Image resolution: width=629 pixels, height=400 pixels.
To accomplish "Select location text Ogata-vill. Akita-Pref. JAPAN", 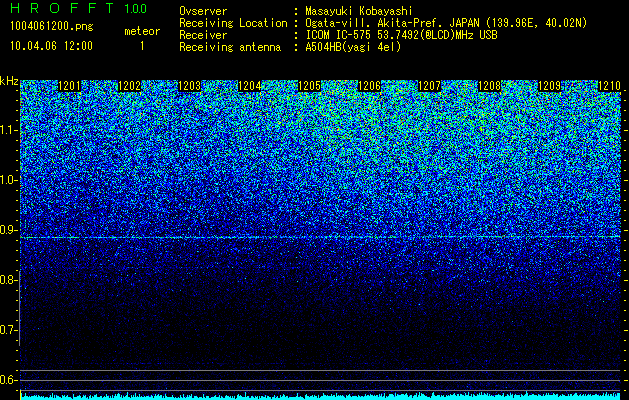I will click(x=392, y=23).
